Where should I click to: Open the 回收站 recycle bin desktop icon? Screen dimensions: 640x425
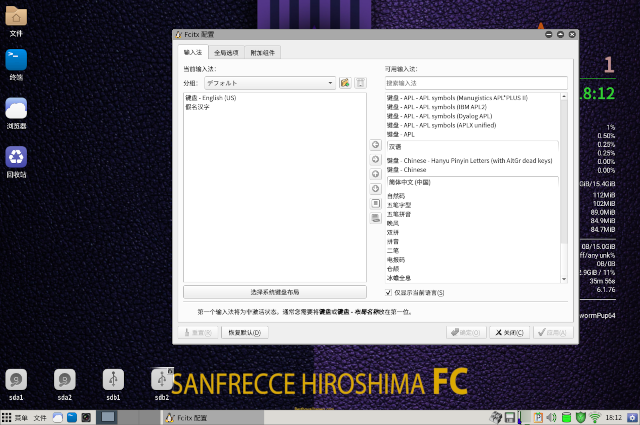click(16, 157)
